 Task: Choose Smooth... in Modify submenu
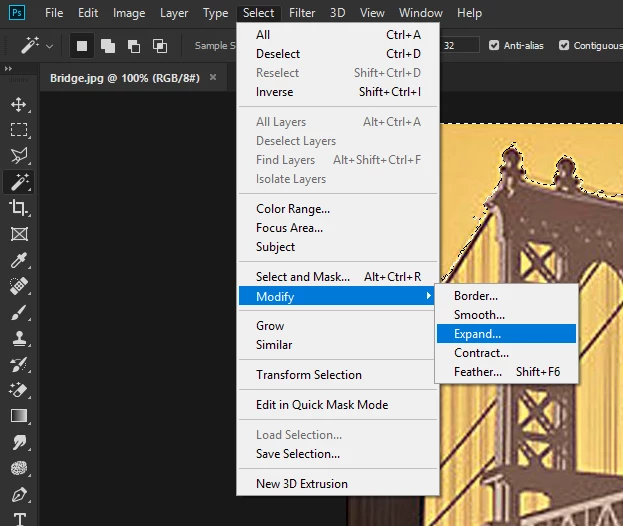pos(507,315)
